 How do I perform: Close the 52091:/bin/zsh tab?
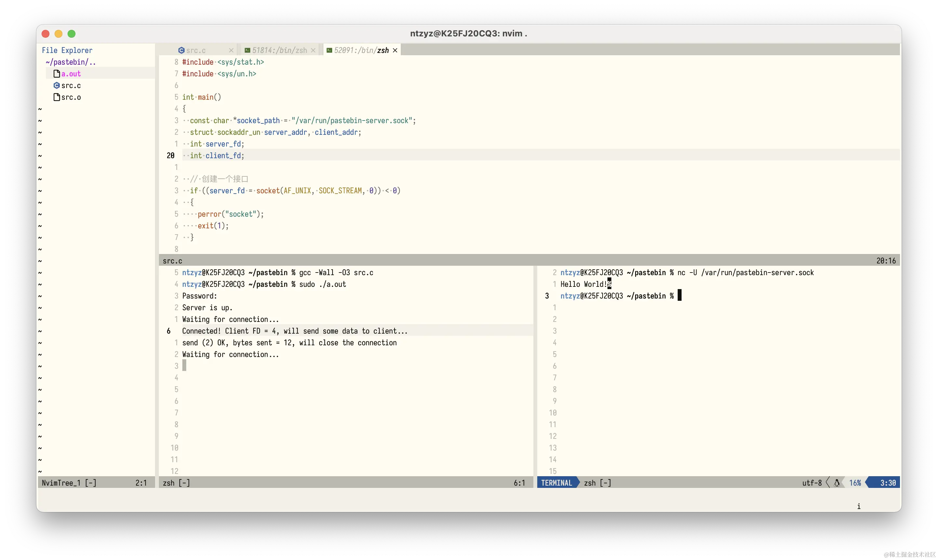tap(395, 50)
